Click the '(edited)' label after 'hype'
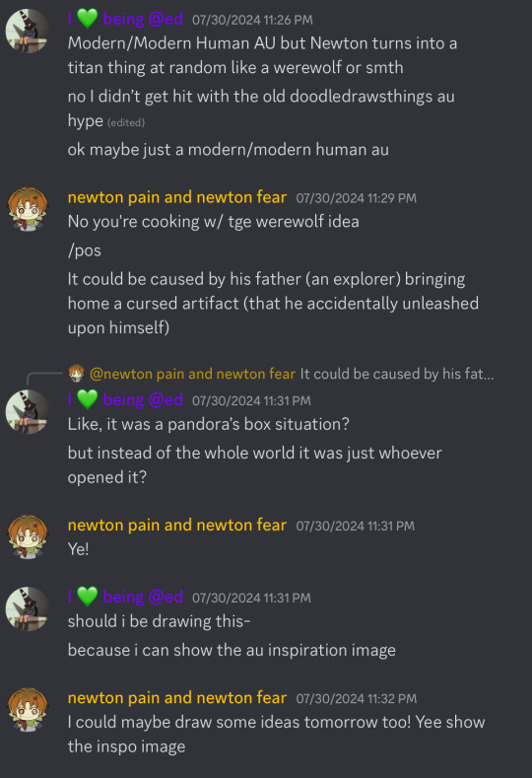The width and height of the screenshot is (532, 778). 126,122
